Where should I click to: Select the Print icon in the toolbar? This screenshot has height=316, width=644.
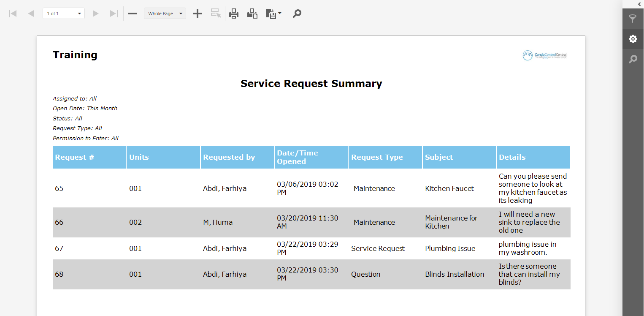pyautogui.click(x=234, y=13)
